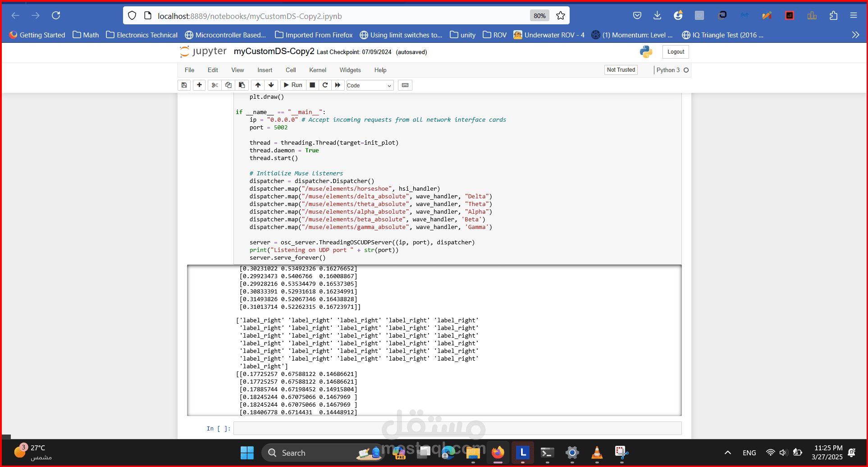Open the command palette keyboard icon
The height and width of the screenshot is (467, 868).
click(405, 85)
